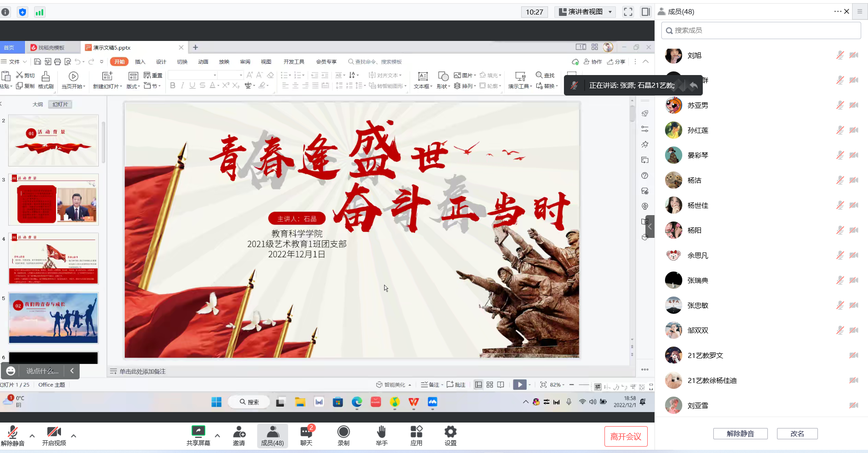
Task: Expand audio options arrow beside microphone
Action: pyautogui.click(x=32, y=436)
